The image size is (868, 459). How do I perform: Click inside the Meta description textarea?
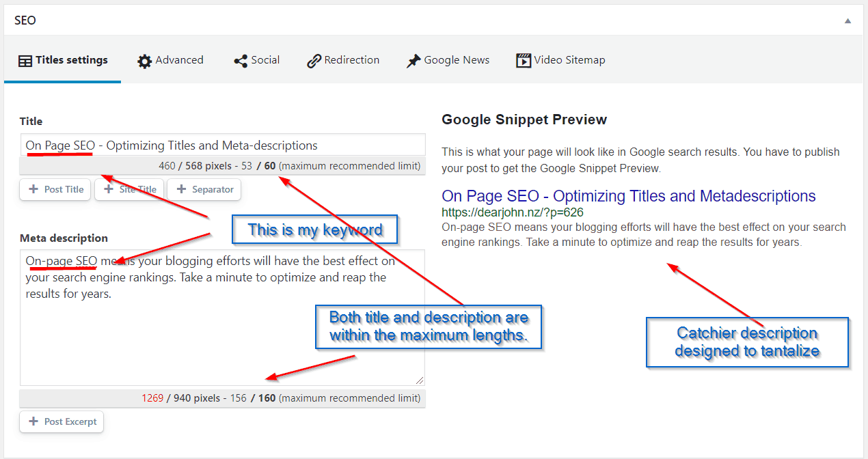[x=223, y=318]
